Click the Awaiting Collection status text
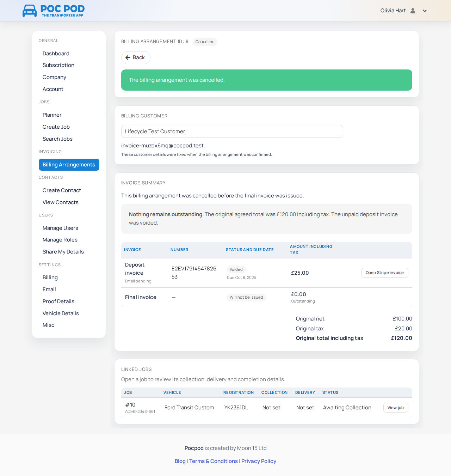The width and height of the screenshot is (451, 476). [x=347, y=408]
